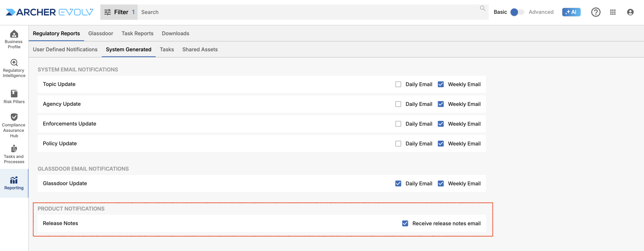
Task: Open the user account profile icon
Action: click(x=630, y=12)
